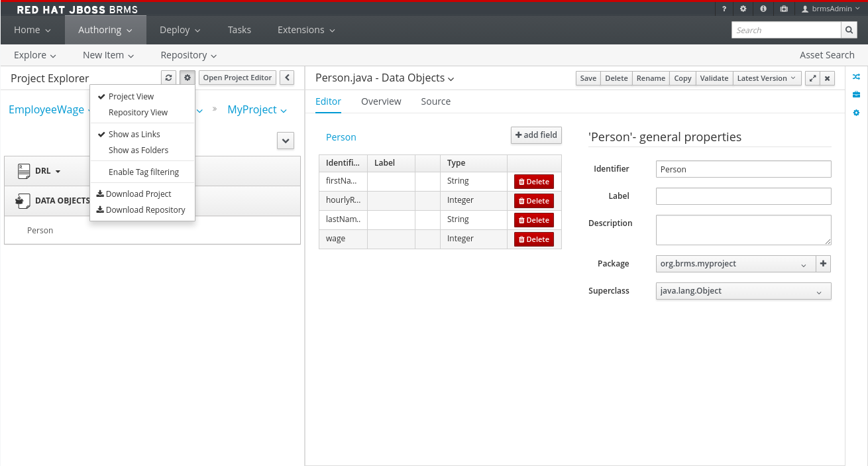
Task: Open the Person.java title dropdown
Action: pos(451,79)
